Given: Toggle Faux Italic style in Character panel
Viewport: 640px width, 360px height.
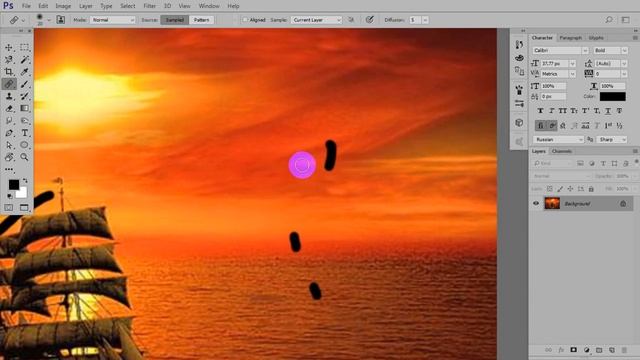Looking at the screenshot, I should tap(551, 111).
